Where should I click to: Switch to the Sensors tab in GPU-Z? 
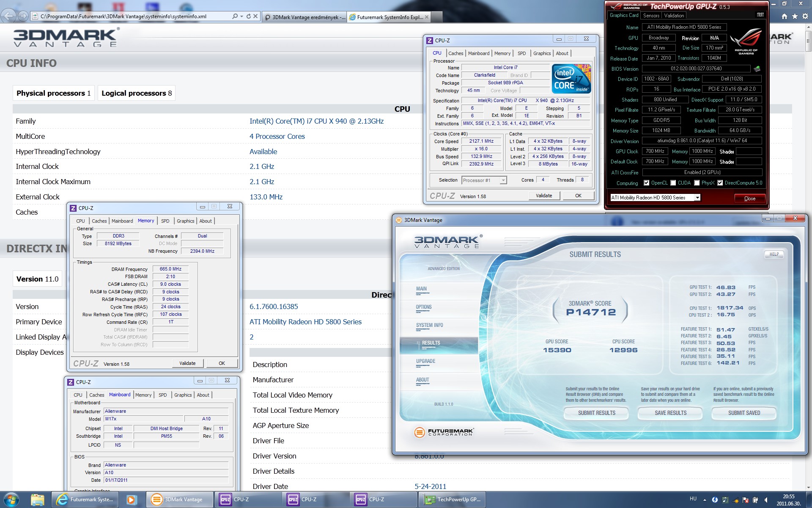651,15
